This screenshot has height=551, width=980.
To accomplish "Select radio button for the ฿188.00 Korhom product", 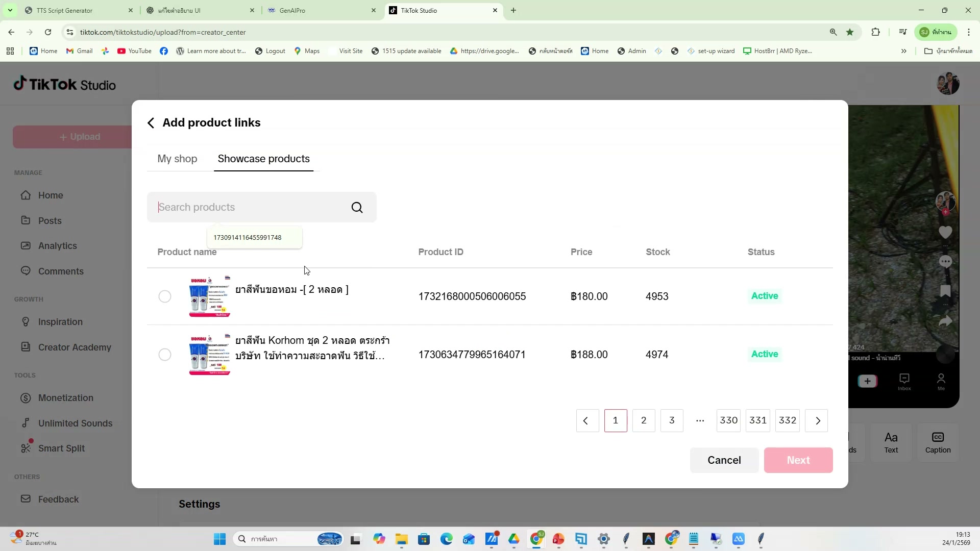I will (164, 355).
